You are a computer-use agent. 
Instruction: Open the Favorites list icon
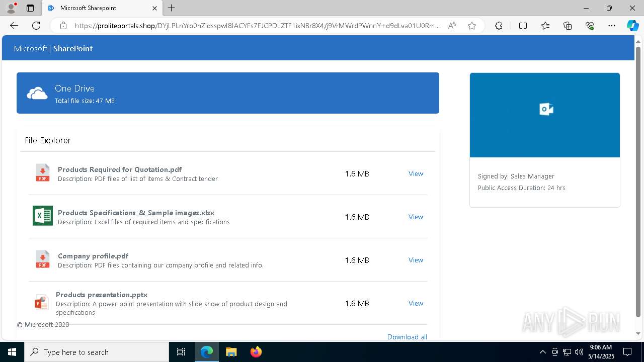pos(545,26)
